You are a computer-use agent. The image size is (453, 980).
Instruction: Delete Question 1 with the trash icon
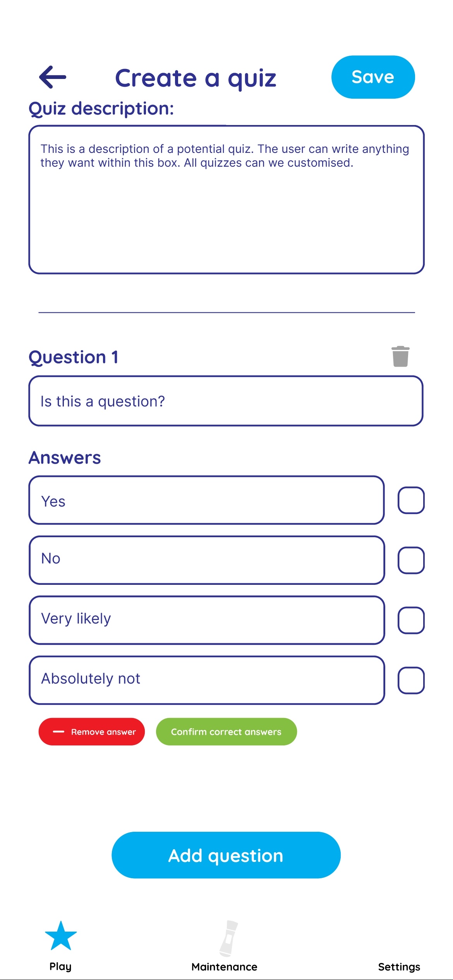pyautogui.click(x=400, y=356)
